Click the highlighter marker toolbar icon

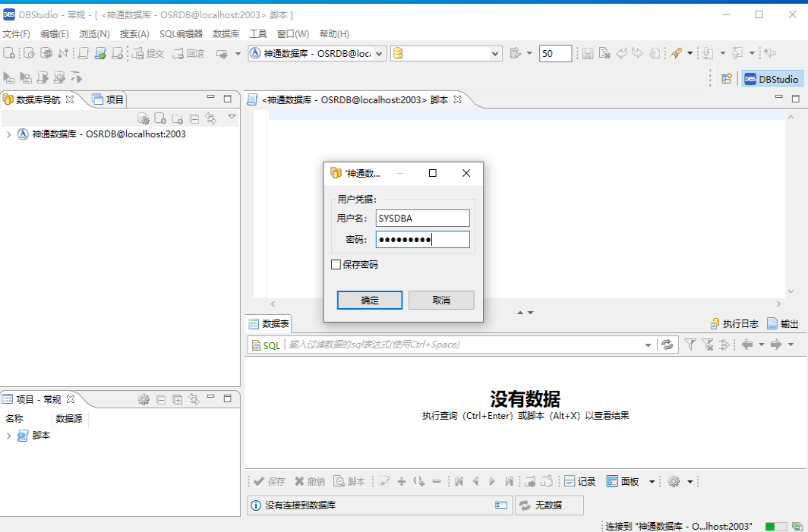(x=676, y=53)
